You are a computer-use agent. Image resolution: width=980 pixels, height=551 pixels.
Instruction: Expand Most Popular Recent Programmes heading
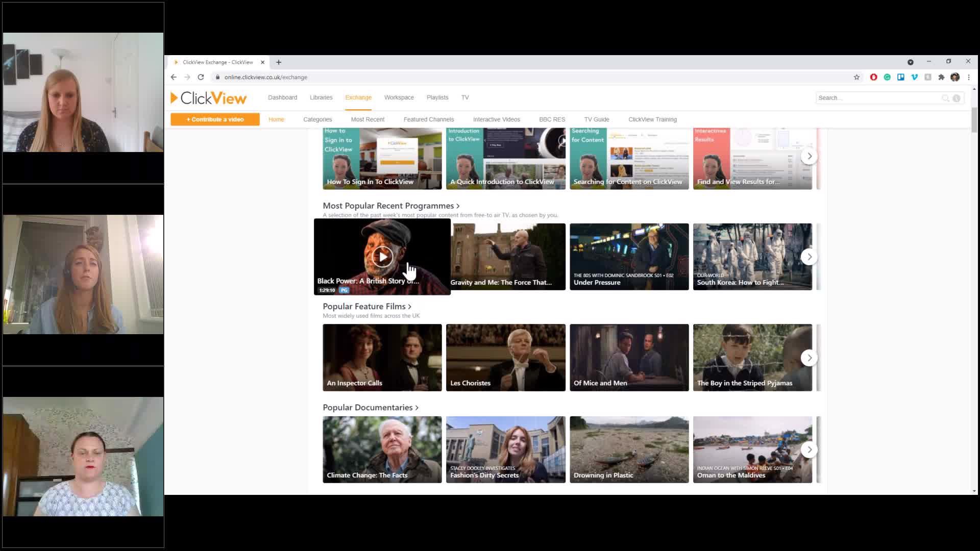coord(391,206)
